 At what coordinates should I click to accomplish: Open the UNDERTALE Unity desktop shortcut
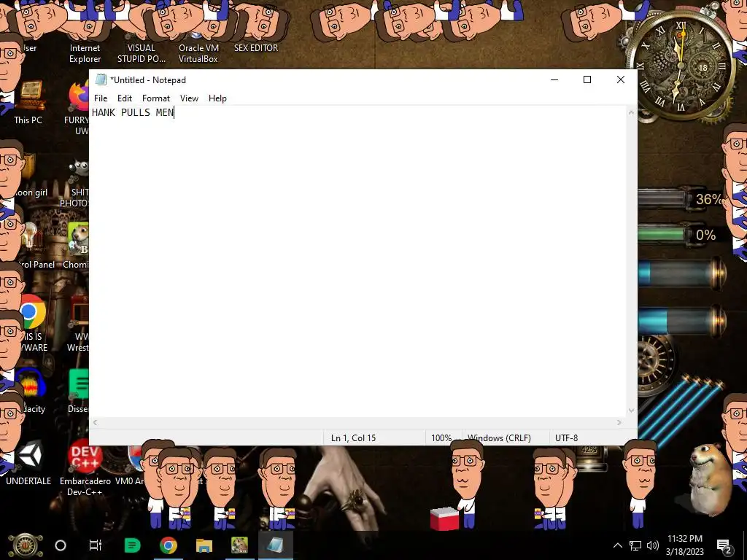(x=28, y=463)
